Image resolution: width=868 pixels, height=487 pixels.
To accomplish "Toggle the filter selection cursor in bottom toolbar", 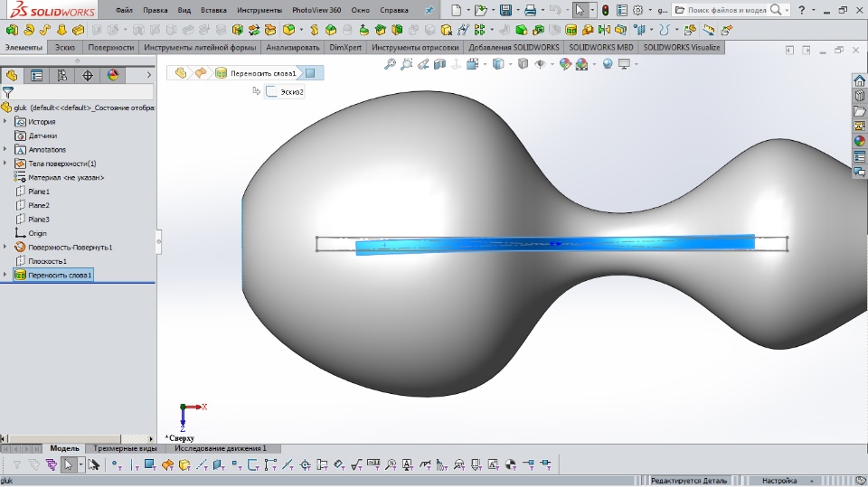I will click(68, 464).
